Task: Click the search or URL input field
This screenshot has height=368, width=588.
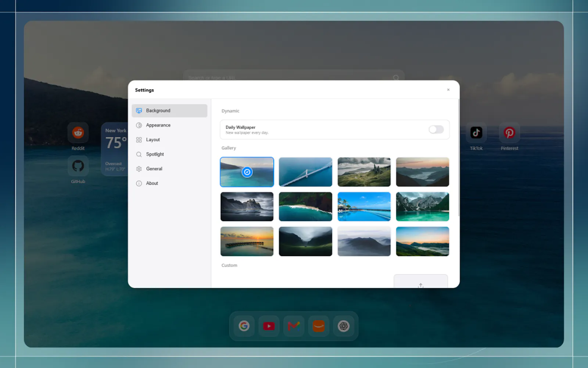Action: click(294, 75)
